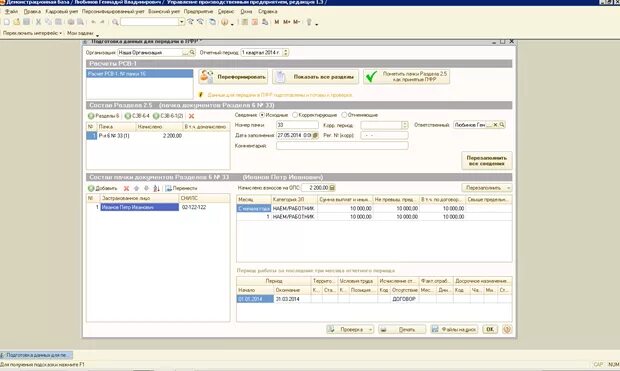Click the Комментарий input field
Image resolution: width=620 pixels, height=371 pixels.
(x=342, y=146)
